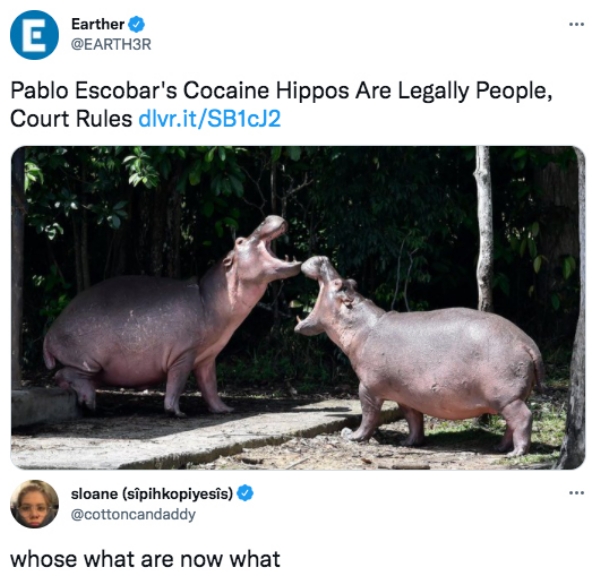Click Earther's blue verified badge

136,24
